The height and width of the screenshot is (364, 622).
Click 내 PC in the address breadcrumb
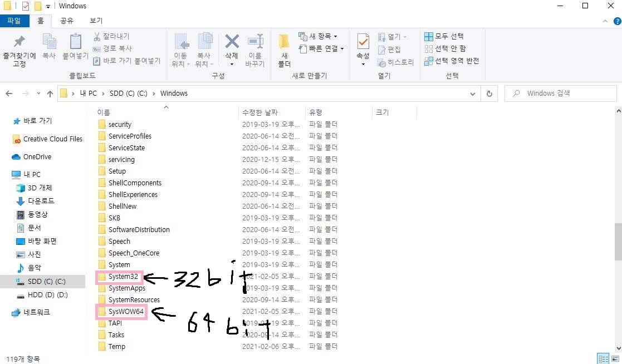point(88,93)
